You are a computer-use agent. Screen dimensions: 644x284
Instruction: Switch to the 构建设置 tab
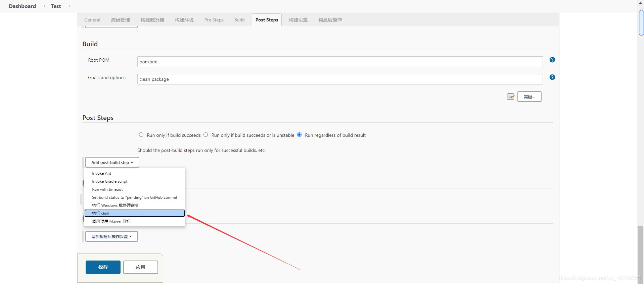tap(298, 20)
